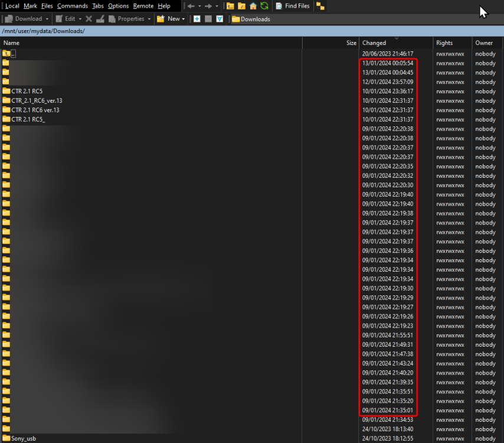Click the New button

point(168,19)
